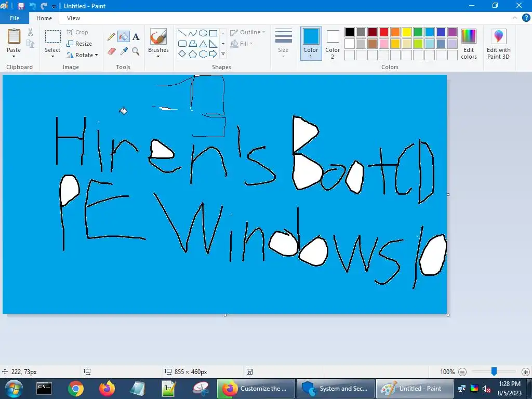Switch to Customize the Firefox taskbar window
The image size is (532, 399).
click(256, 389)
